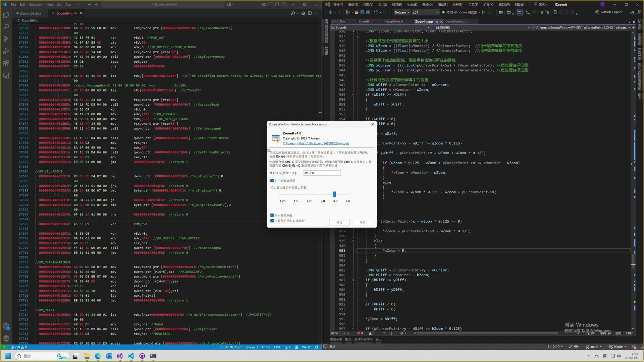
Task: Open VS Code Search sidebar icon
Action: click(6, 27)
